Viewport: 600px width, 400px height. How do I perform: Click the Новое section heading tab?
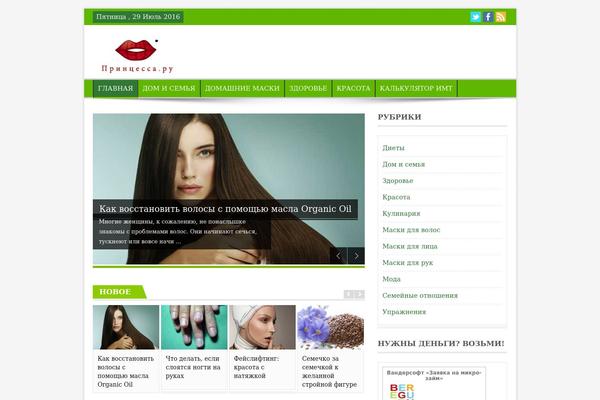point(119,292)
